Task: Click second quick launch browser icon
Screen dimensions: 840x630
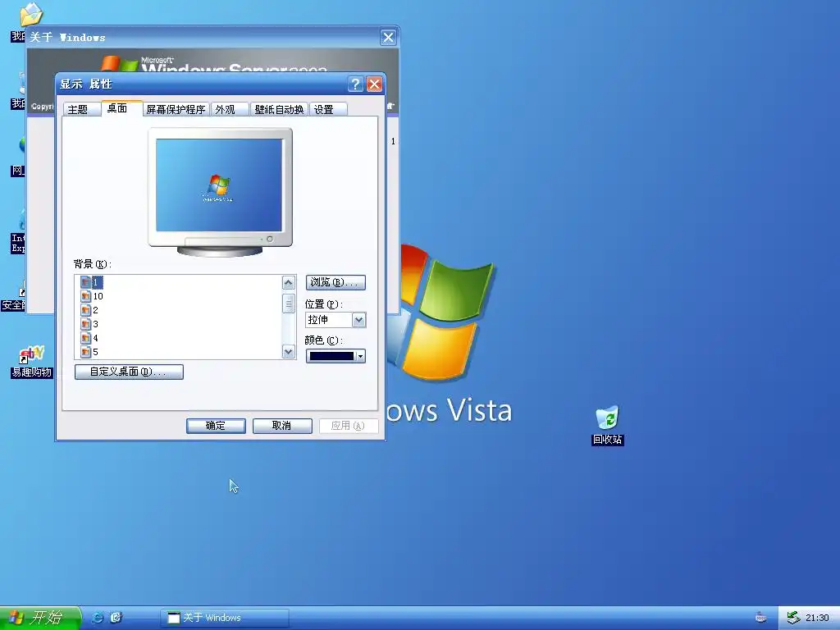Action: [116, 618]
